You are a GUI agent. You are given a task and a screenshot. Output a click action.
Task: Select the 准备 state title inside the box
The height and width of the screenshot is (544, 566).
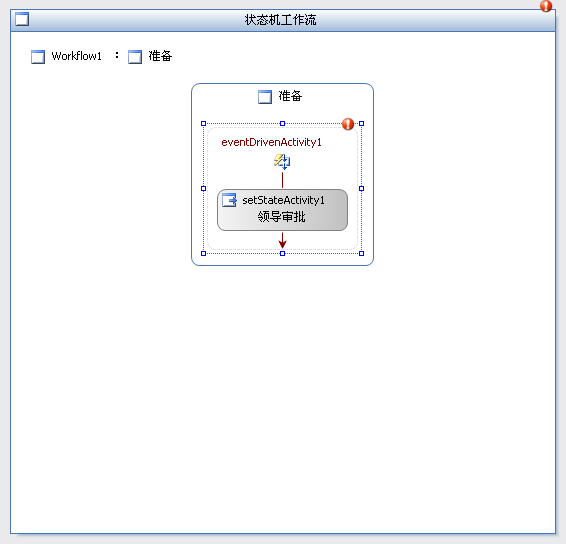pyautogui.click(x=290, y=96)
